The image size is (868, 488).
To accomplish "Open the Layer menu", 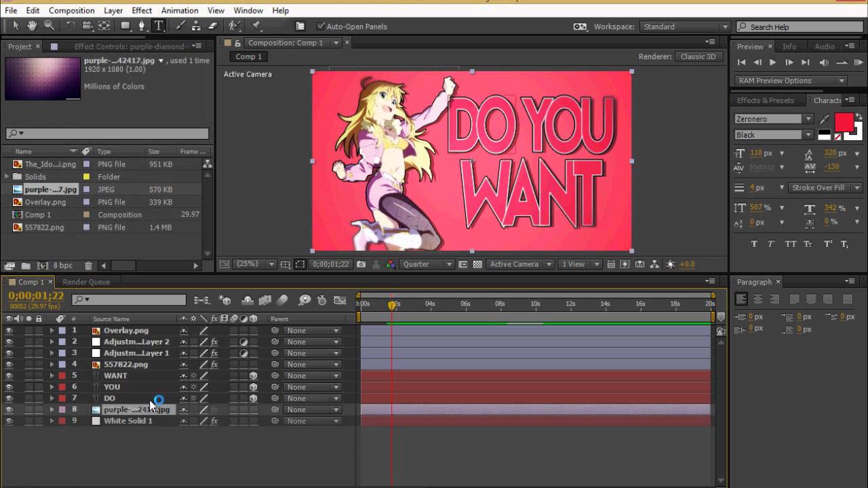I will (x=113, y=10).
